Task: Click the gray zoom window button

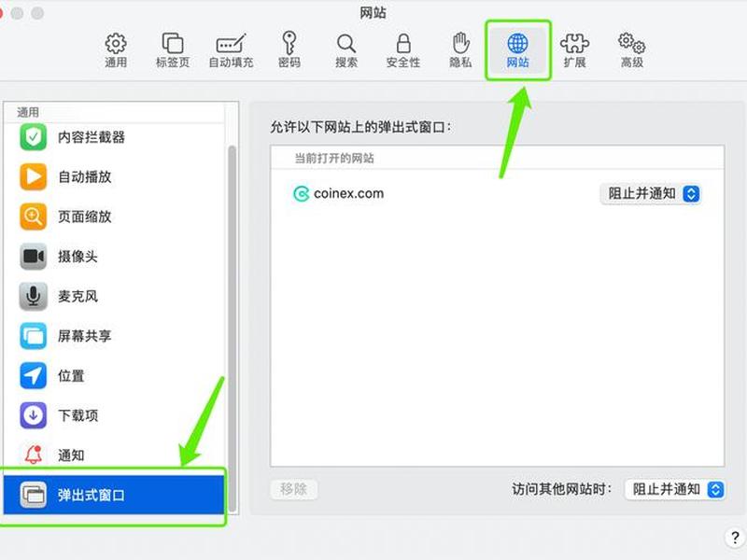Action: coord(37,13)
